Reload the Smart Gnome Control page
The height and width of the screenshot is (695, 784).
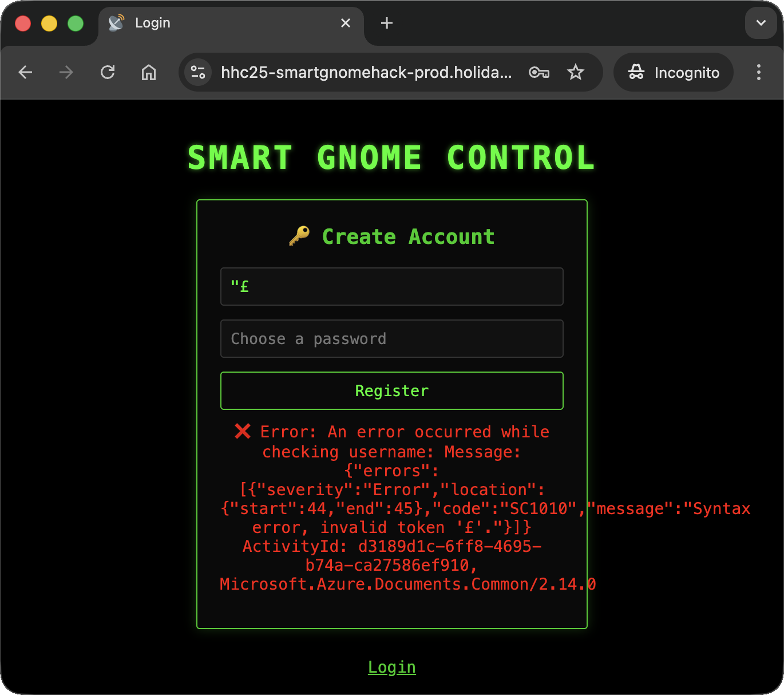pos(108,72)
